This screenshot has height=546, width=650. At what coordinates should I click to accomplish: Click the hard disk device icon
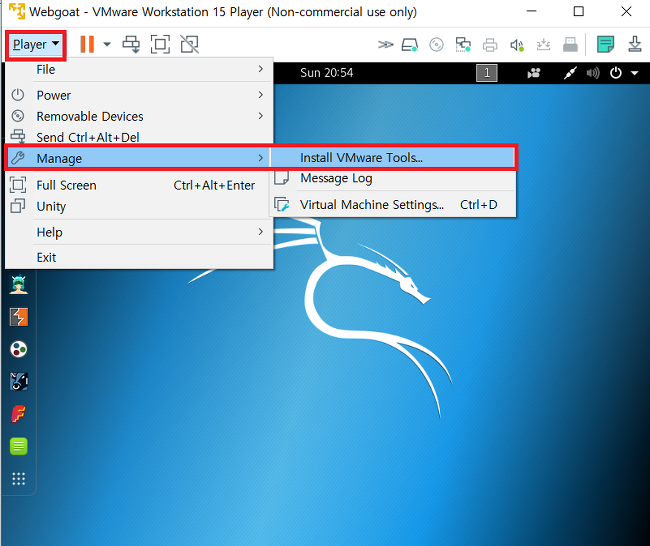point(410,44)
